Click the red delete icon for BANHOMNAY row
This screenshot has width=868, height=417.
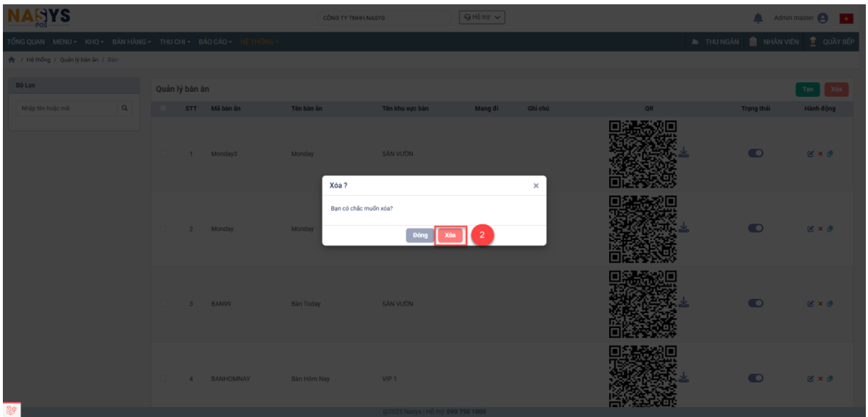click(820, 378)
